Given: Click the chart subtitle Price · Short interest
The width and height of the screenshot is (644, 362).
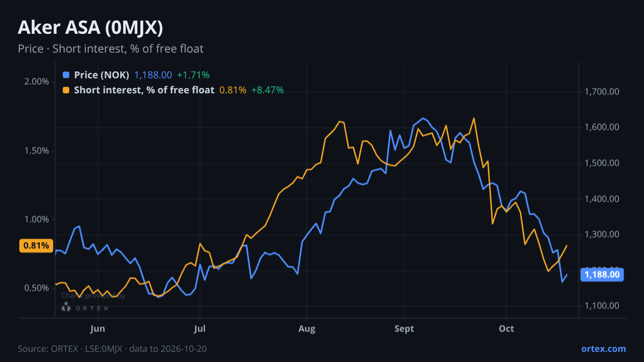Looking at the screenshot, I should coord(111,49).
